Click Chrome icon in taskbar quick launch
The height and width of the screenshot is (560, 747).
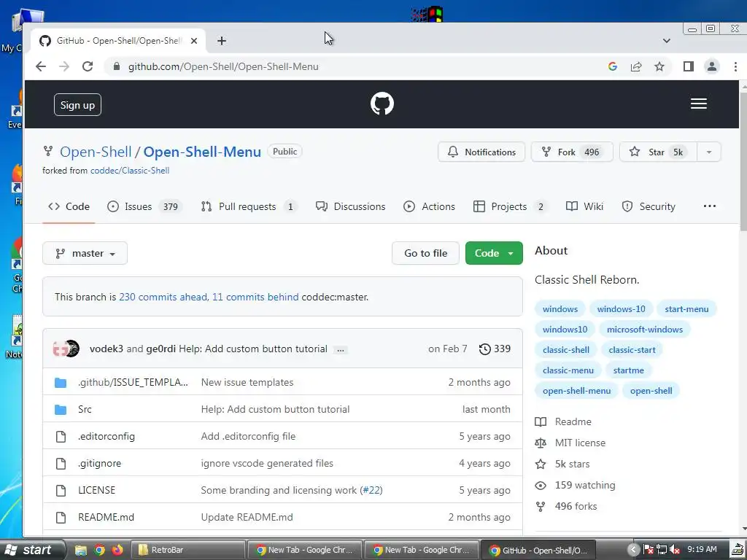pyautogui.click(x=99, y=550)
